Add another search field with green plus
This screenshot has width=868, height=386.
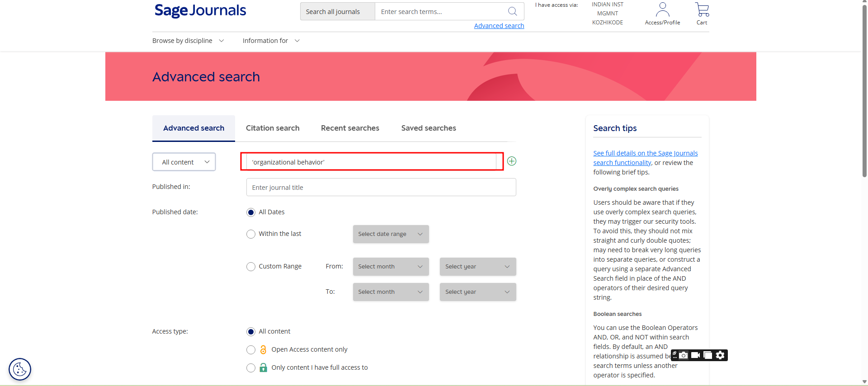(x=511, y=161)
